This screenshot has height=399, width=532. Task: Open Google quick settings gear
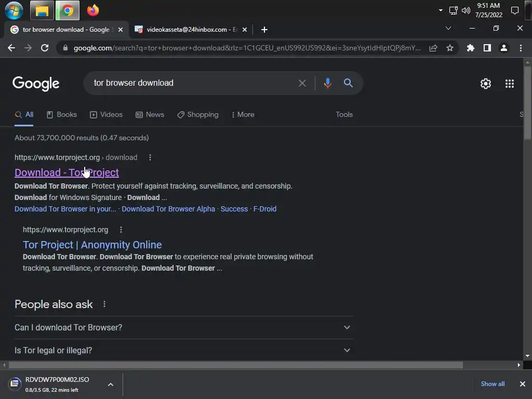(x=486, y=84)
